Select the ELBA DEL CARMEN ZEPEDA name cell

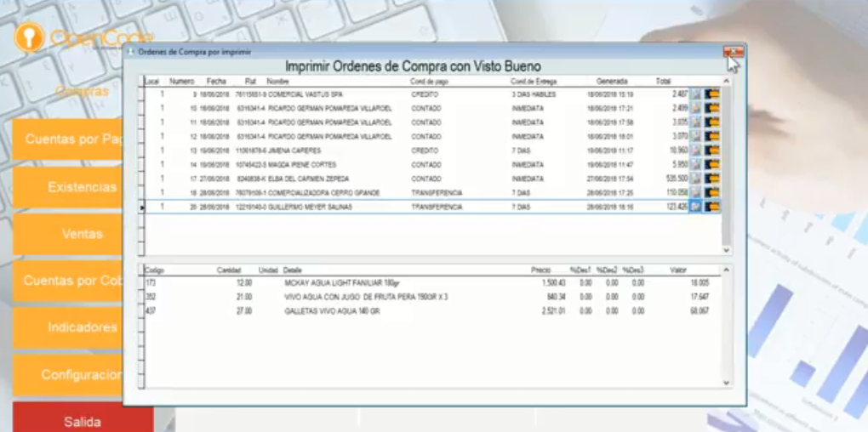(308, 179)
